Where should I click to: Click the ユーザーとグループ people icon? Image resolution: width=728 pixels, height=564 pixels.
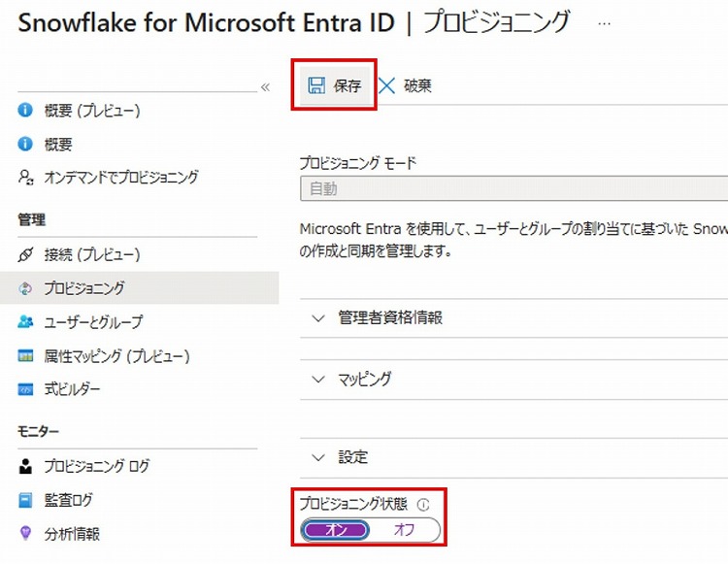(x=26, y=321)
